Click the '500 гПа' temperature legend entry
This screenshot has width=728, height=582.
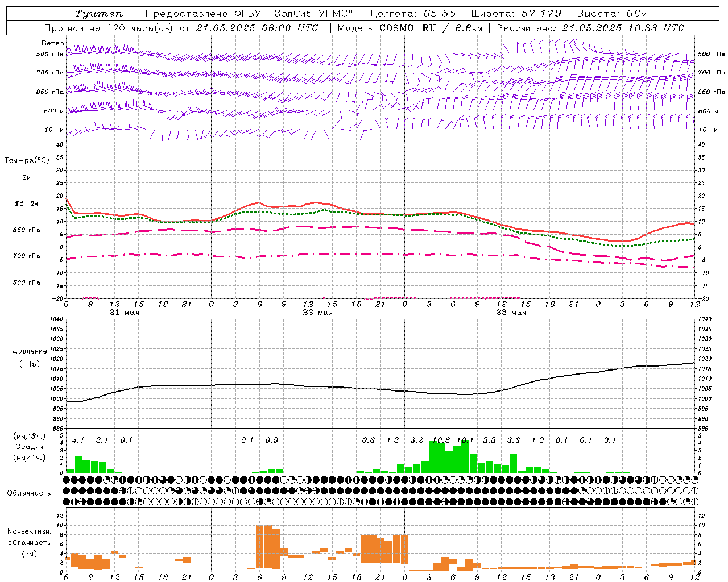click(27, 282)
